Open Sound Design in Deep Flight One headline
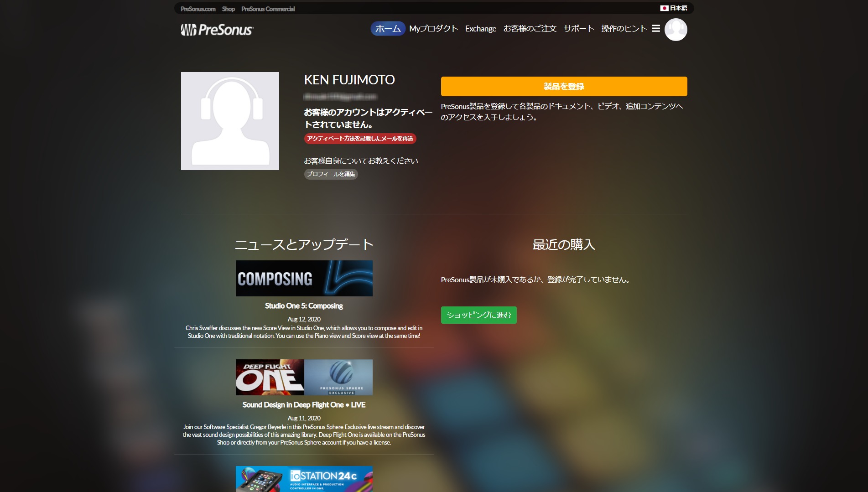The width and height of the screenshot is (868, 492). (x=304, y=405)
